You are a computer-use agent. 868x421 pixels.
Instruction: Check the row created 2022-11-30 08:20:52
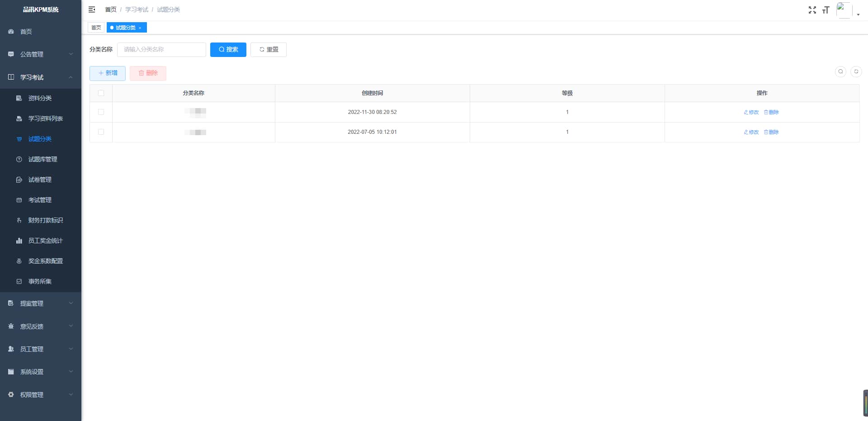coord(101,112)
